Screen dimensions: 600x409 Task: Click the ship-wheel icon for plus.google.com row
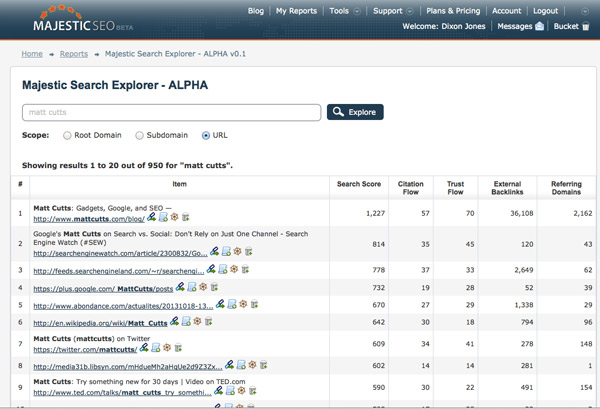pos(203,287)
